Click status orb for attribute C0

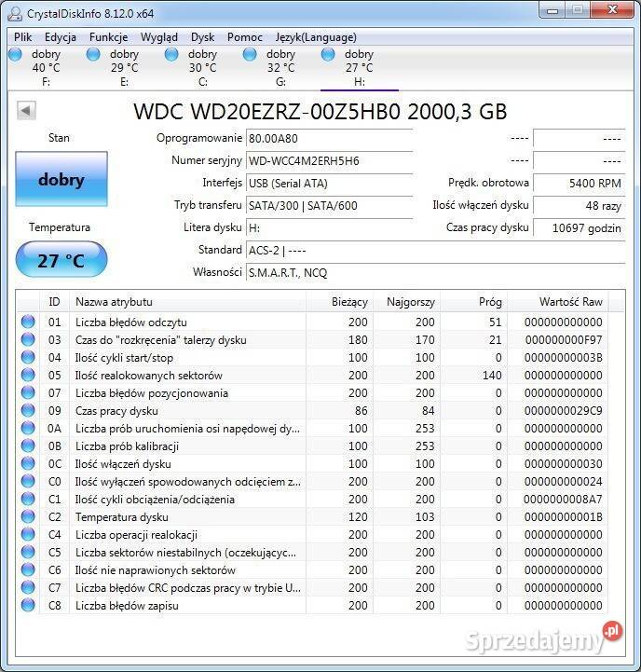pyautogui.click(x=28, y=481)
